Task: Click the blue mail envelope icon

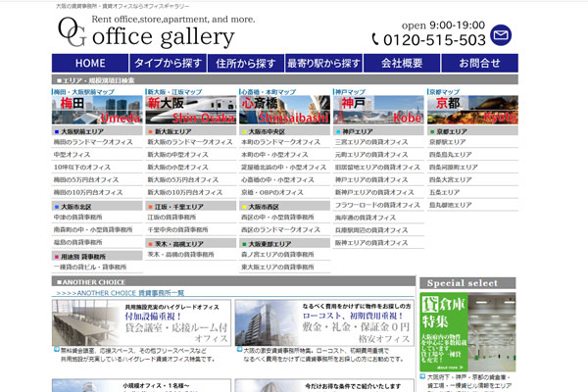Action: (x=501, y=35)
